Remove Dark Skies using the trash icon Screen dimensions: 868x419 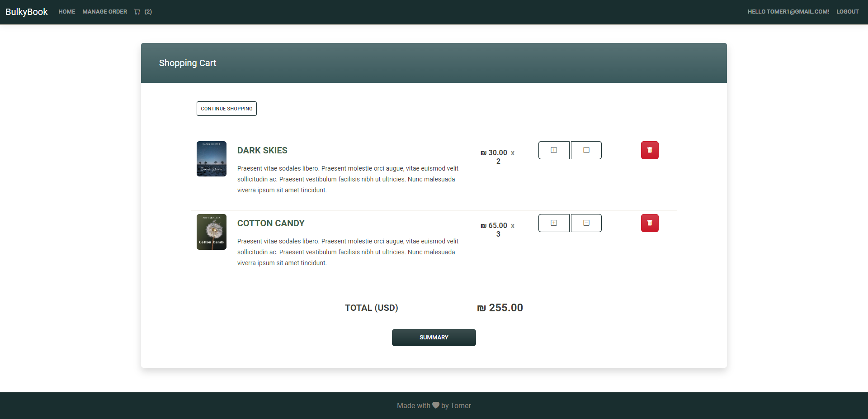[650, 150]
